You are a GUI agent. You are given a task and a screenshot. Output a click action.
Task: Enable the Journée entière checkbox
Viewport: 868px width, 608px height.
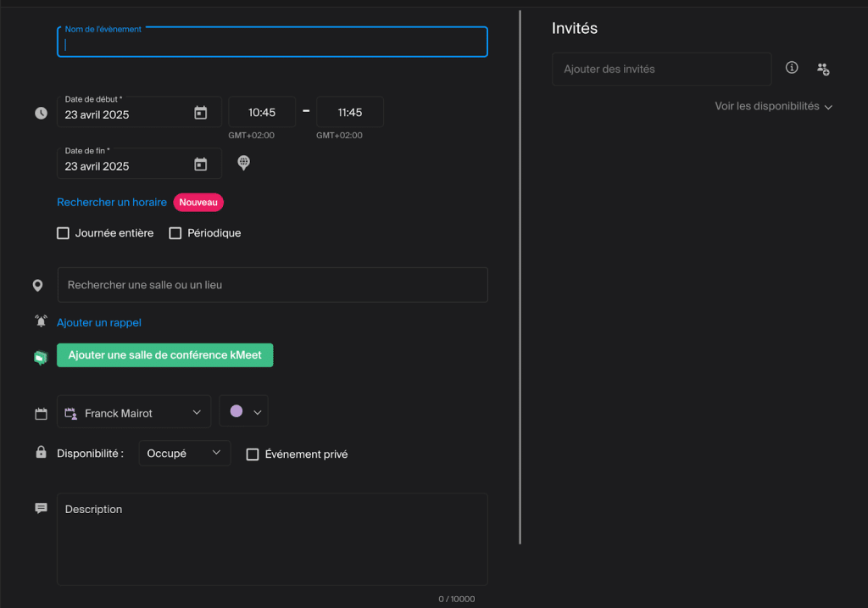(63, 233)
